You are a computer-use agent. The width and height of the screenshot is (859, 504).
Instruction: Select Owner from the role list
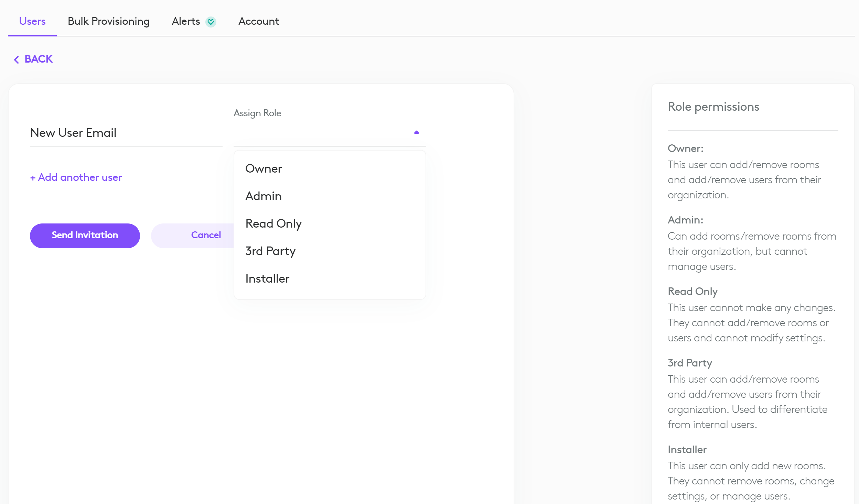tap(264, 168)
